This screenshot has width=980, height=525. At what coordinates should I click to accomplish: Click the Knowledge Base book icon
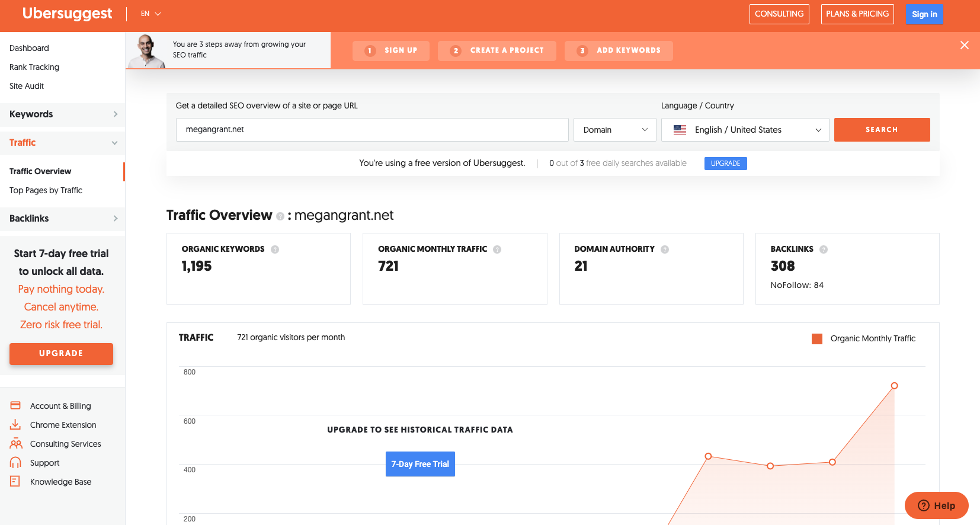point(15,482)
